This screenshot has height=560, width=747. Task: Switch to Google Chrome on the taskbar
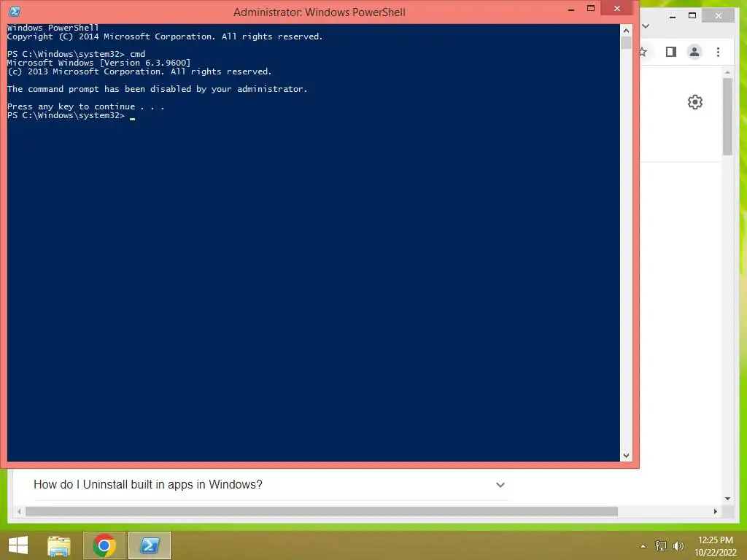tap(104, 545)
